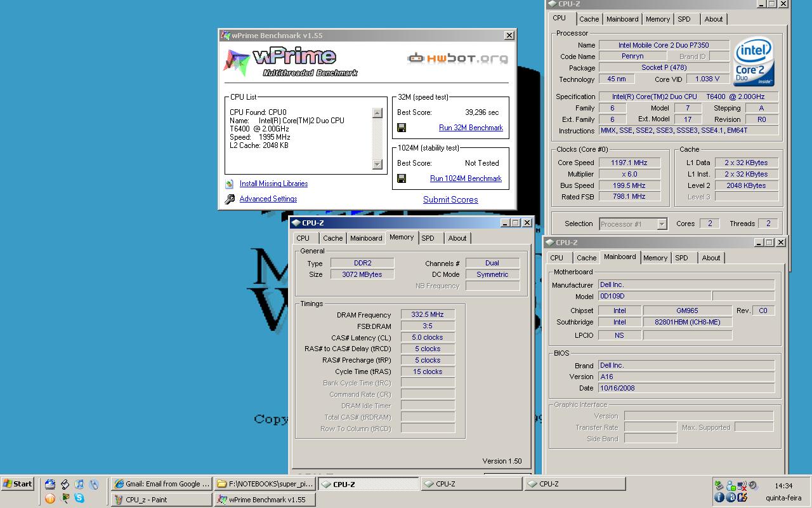Click the Safely Remove Hardware tray icon
The width and height of the screenshot is (812, 508).
(x=719, y=485)
